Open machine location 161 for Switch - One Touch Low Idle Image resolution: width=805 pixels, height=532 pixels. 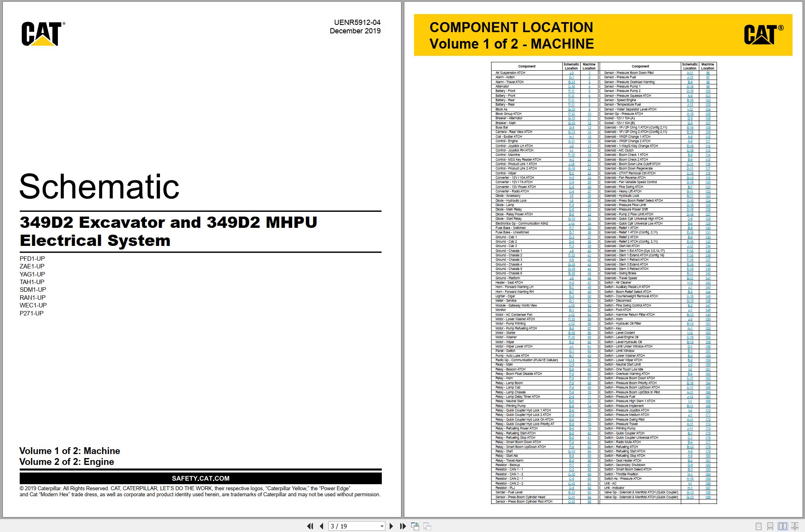tap(708, 369)
